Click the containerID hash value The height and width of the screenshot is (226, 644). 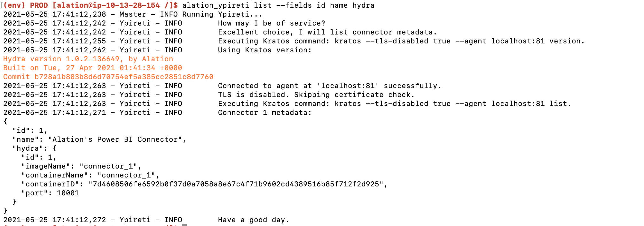point(236,184)
